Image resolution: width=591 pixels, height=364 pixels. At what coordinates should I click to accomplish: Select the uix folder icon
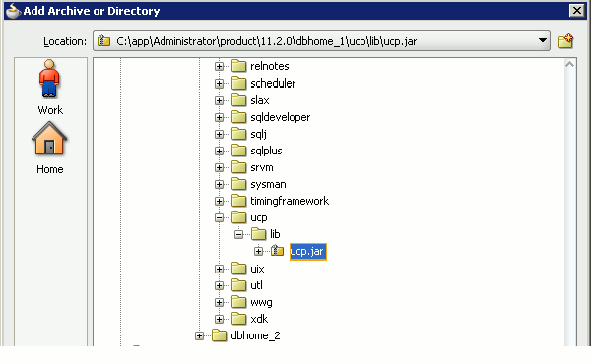(238, 269)
